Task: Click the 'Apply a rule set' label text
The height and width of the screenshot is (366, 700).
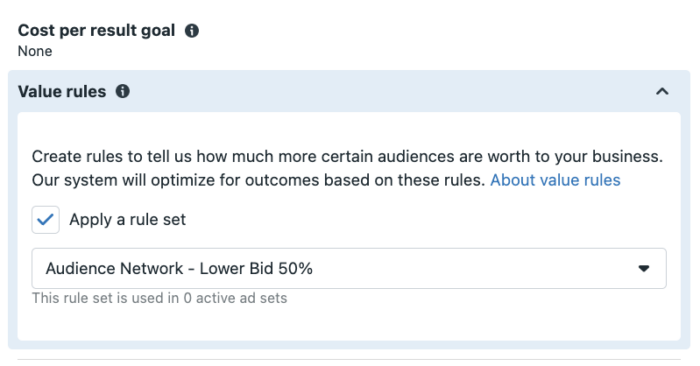Action: pos(127,220)
